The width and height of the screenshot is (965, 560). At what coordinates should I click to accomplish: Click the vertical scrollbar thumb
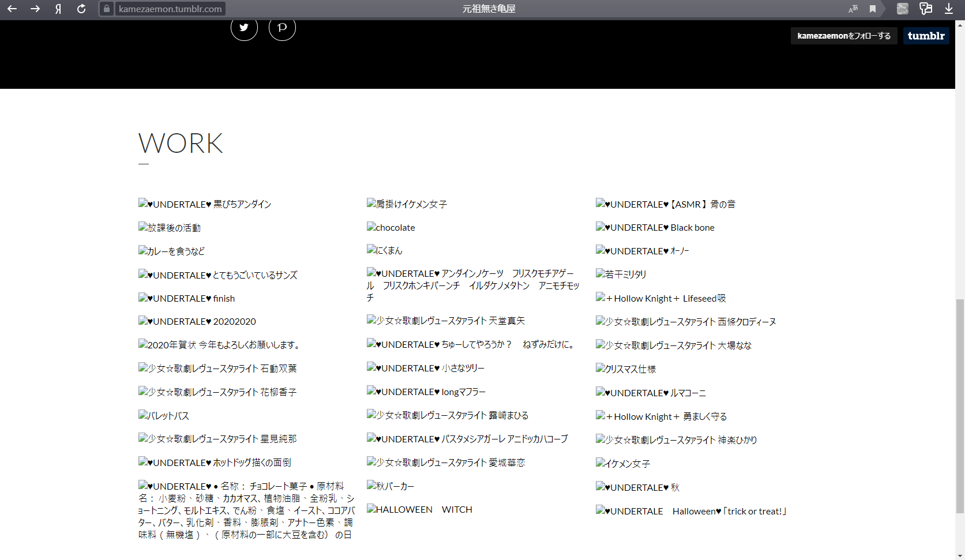coord(960,406)
